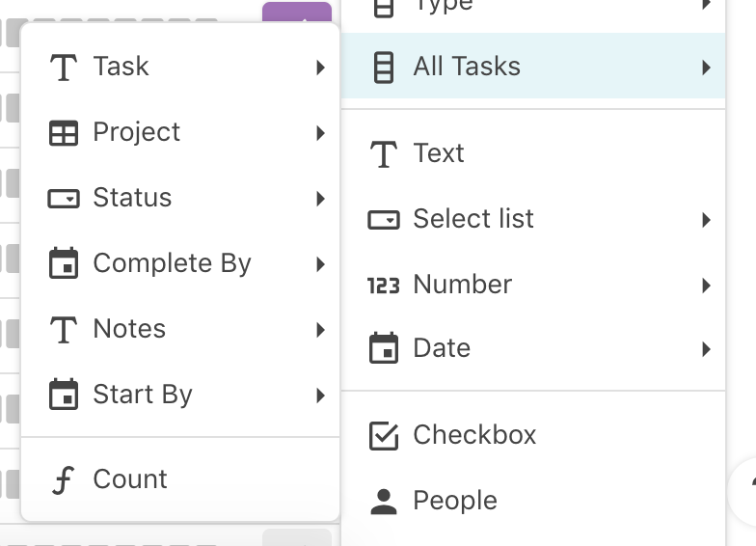The image size is (756, 546).
Task: Click the calendar icon next to Complete By
Action: point(64,263)
